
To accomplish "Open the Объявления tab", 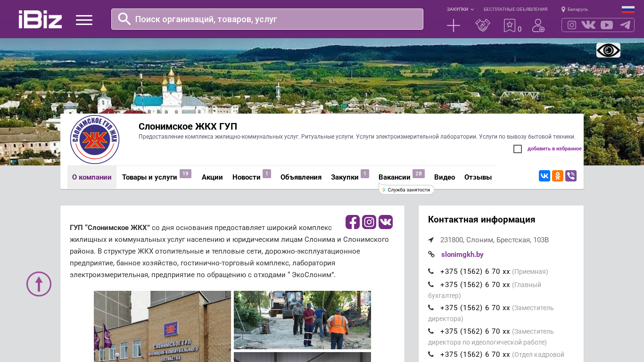I will (x=301, y=177).
